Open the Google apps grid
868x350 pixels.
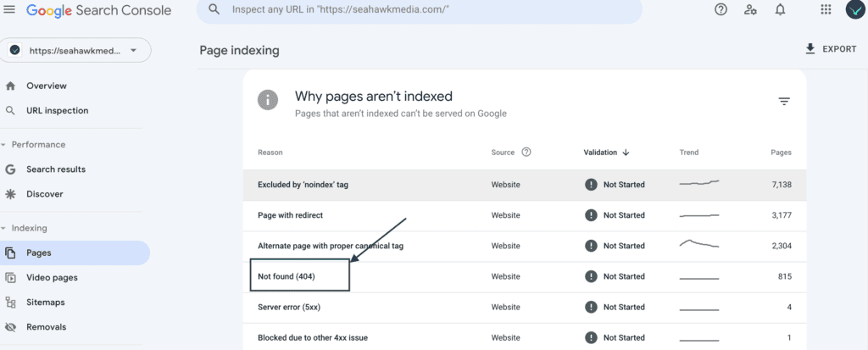click(x=826, y=10)
